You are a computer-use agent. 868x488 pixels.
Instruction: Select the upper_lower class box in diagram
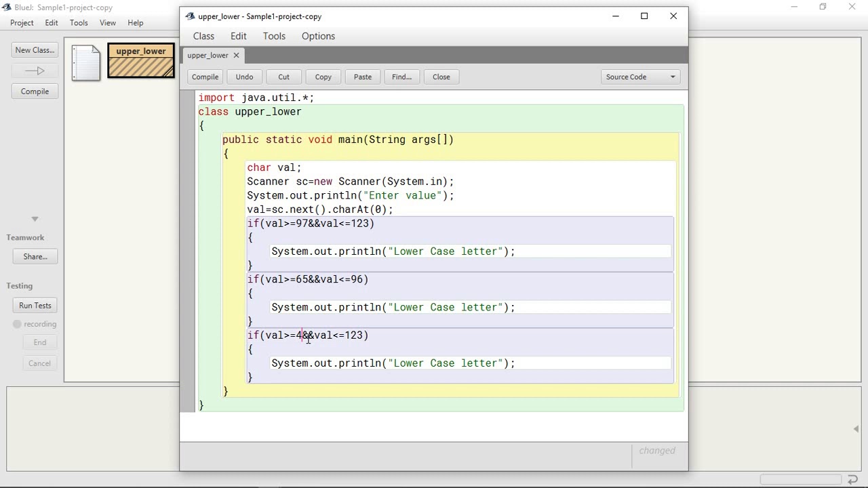pos(141,61)
